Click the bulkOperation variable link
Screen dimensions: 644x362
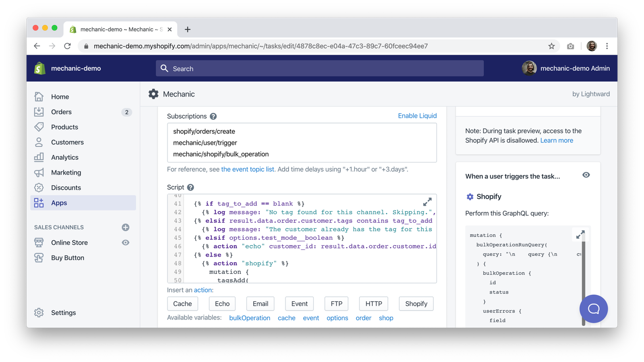pyautogui.click(x=250, y=318)
